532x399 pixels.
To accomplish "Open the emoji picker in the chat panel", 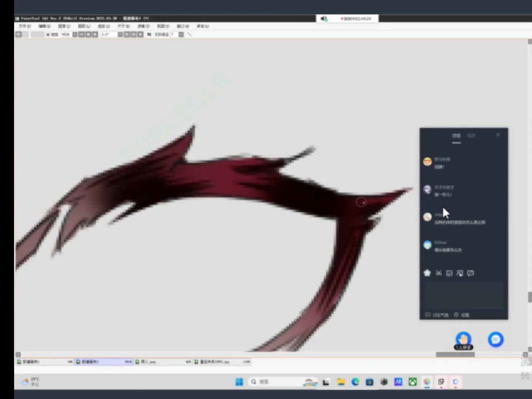I will click(427, 273).
